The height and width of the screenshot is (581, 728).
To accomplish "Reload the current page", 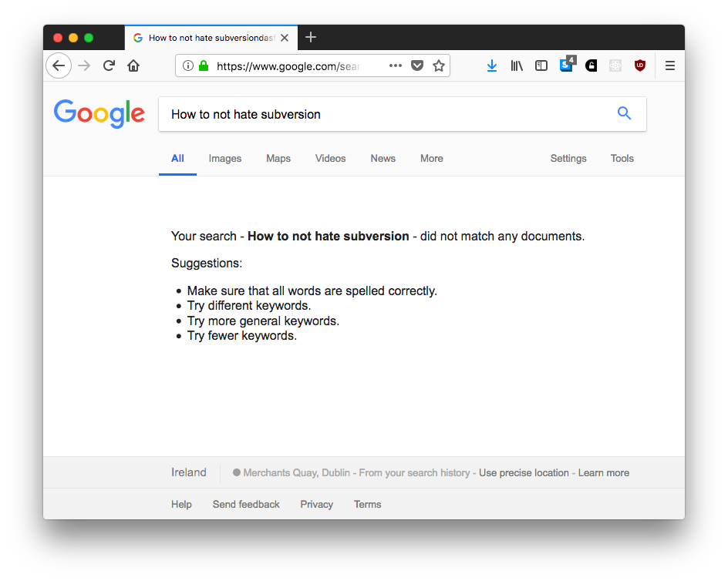I will pos(109,66).
